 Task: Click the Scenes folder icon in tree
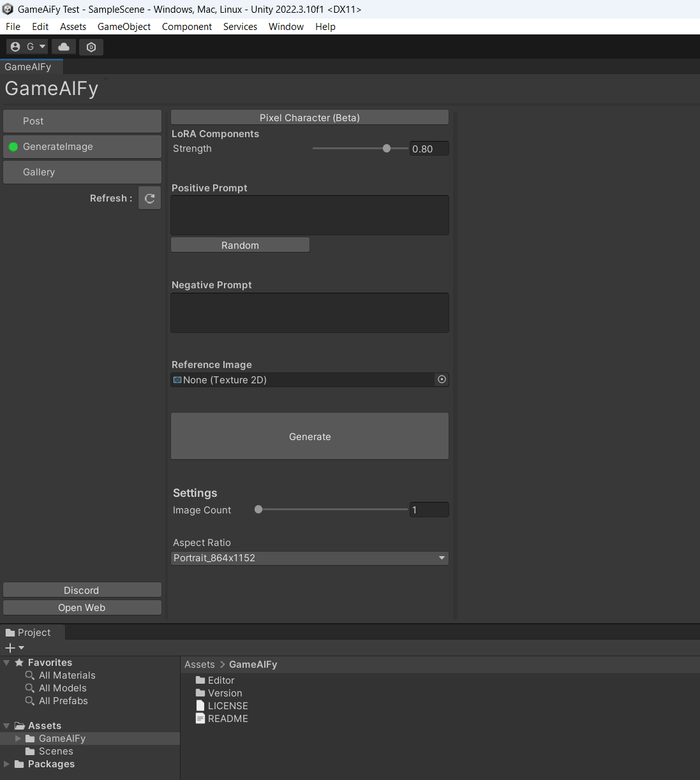(x=30, y=751)
